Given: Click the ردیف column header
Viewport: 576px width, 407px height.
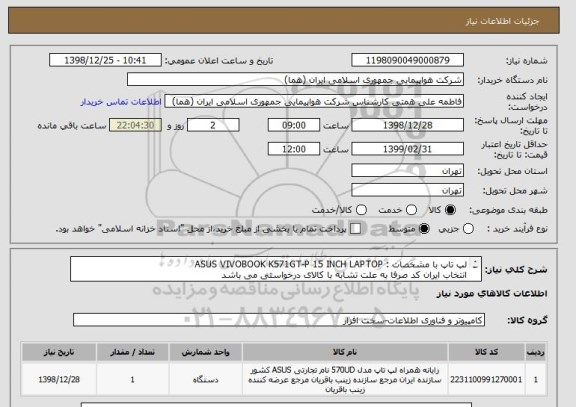Looking at the screenshot, I should pyautogui.click(x=536, y=352).
